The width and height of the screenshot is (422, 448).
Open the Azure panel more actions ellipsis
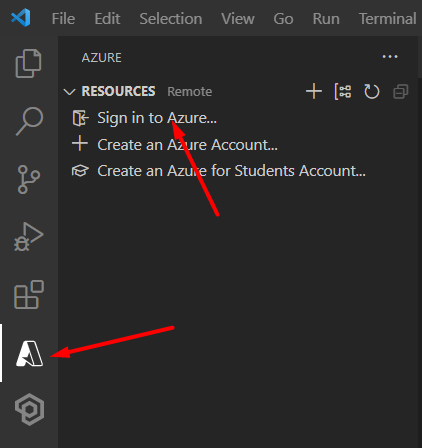point(390,57)
